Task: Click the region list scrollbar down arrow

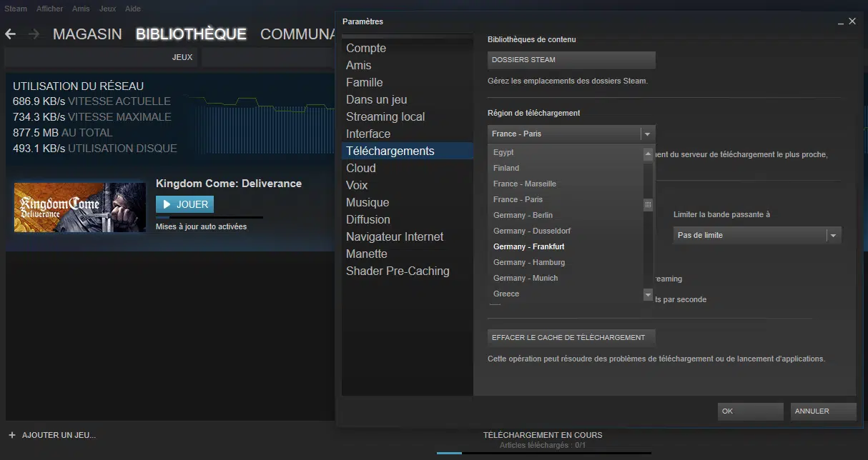Action: click(x=648, y=294)
